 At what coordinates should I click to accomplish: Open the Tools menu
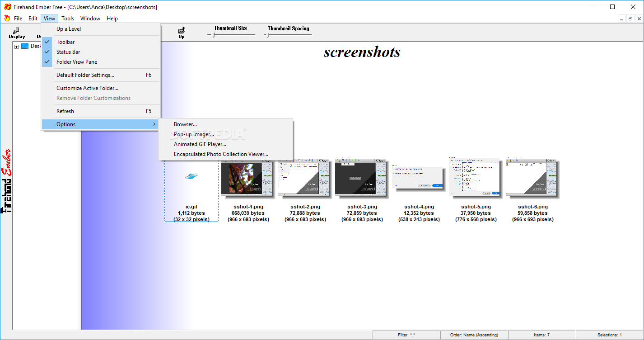click(x=68, y=19)
